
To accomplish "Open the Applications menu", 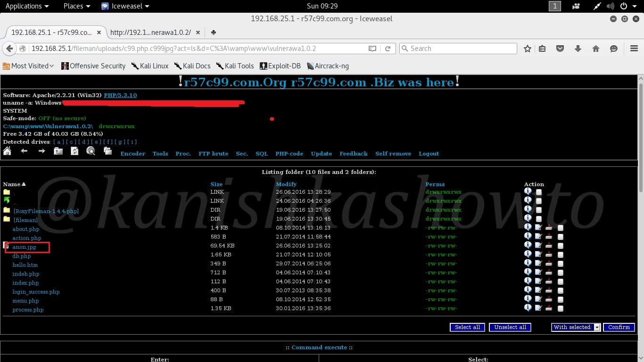I will (x=27, y=6).
